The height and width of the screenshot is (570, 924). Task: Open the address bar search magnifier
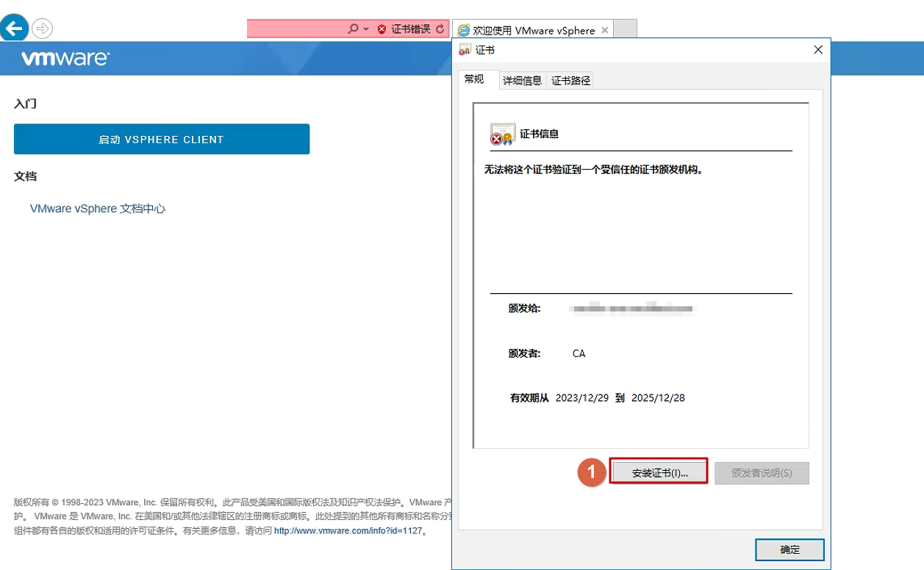[353, 29]
